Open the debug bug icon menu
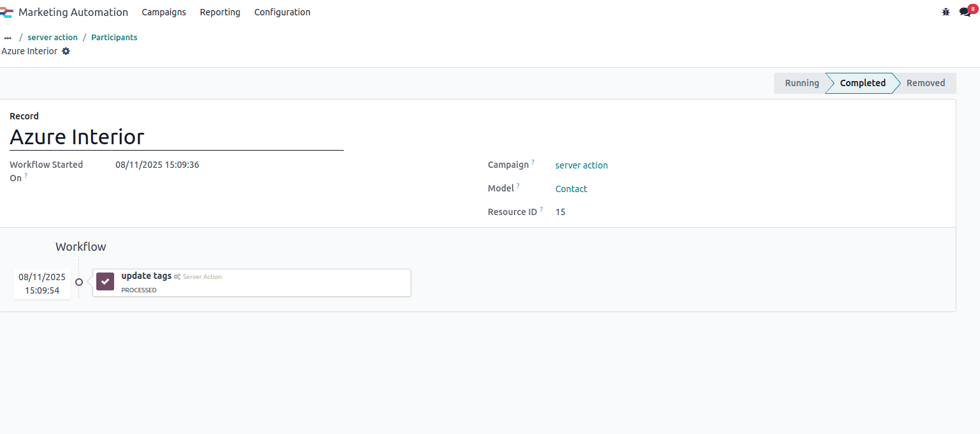 click(x=946, y=12)
